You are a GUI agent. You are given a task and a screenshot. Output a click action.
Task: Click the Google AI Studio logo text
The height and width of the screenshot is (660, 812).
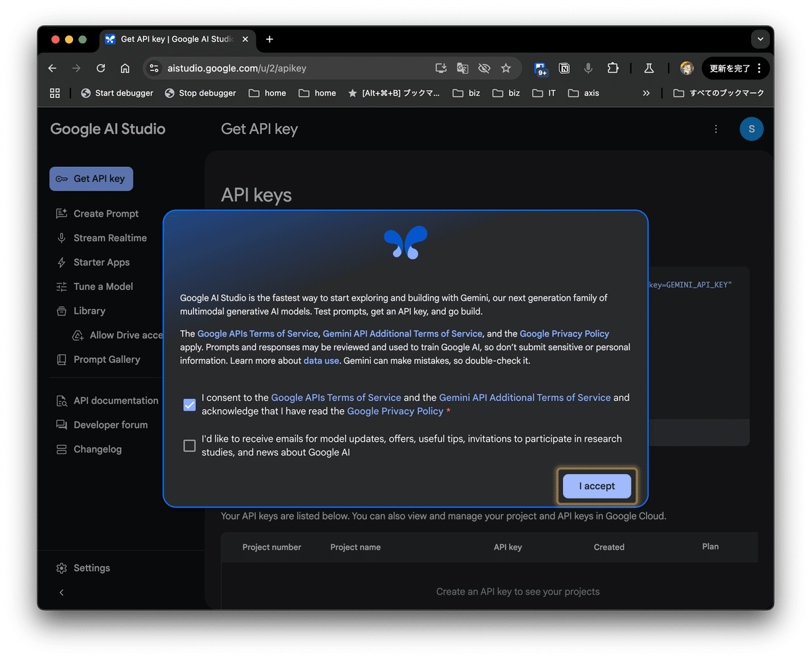point(108,129)
